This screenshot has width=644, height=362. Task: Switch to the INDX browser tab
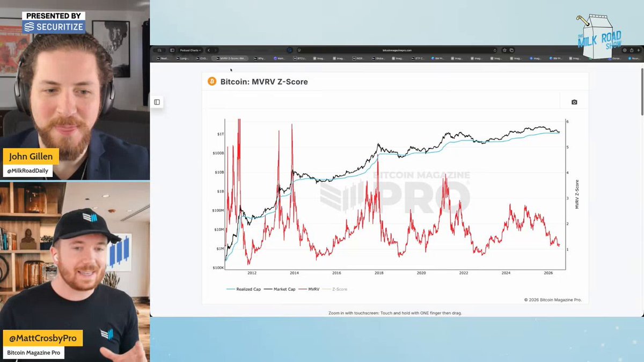pyautogui.click(x=357, y=58)
